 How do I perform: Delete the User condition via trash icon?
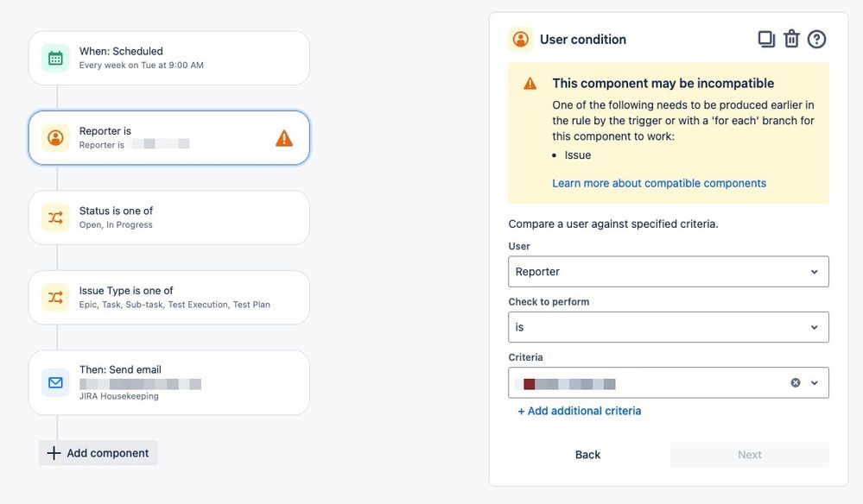(791, 39)
